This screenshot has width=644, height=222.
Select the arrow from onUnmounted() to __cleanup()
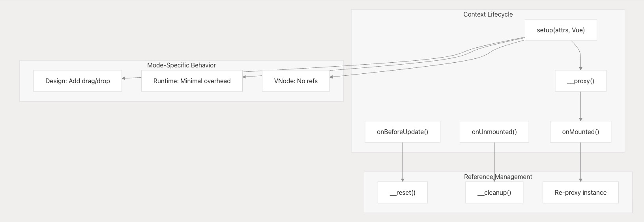[x=494, y=158]
